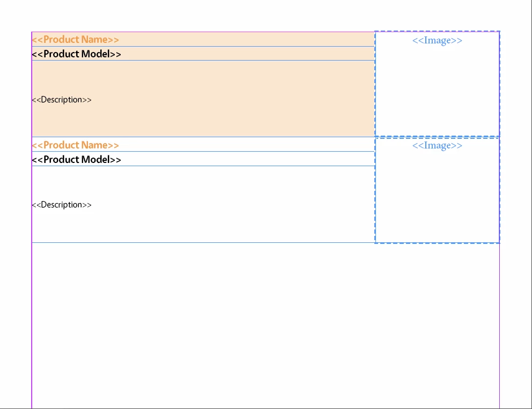Select <<Product Model>> placeholder in the orange-shaded record

coord(76,54)
